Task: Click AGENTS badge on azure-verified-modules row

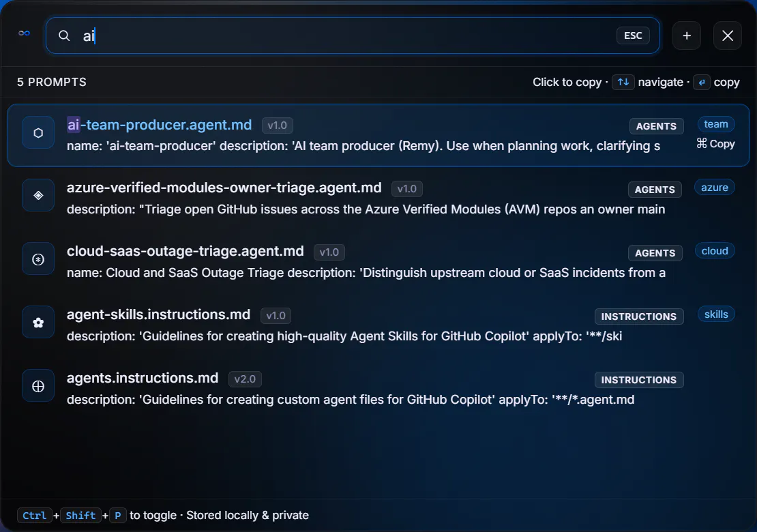Action: tap(655, 189)
